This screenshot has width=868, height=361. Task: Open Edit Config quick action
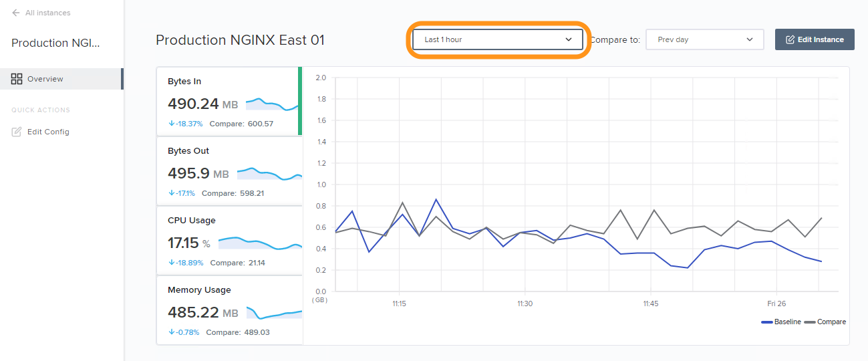click(x=40, y=132)
